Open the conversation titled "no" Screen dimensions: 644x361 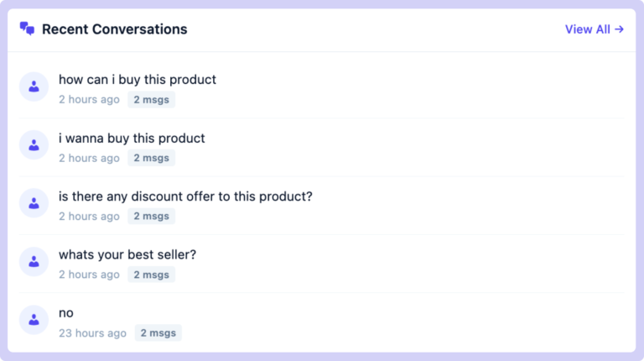click(x=66, y=313)
